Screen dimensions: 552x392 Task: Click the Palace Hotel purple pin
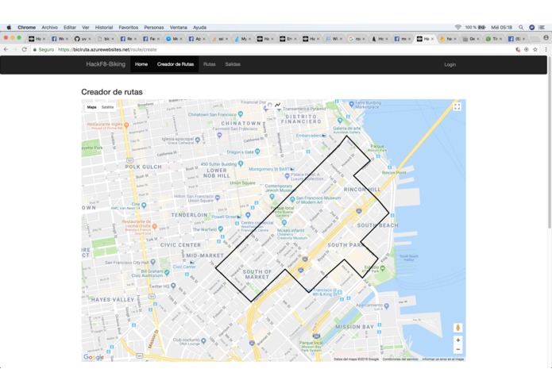click(287, 176)
